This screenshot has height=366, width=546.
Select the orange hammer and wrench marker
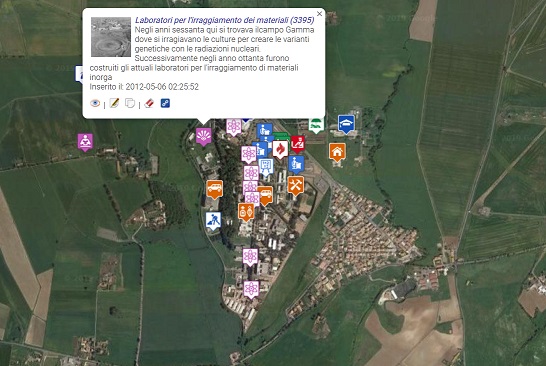tap(295, 186)
